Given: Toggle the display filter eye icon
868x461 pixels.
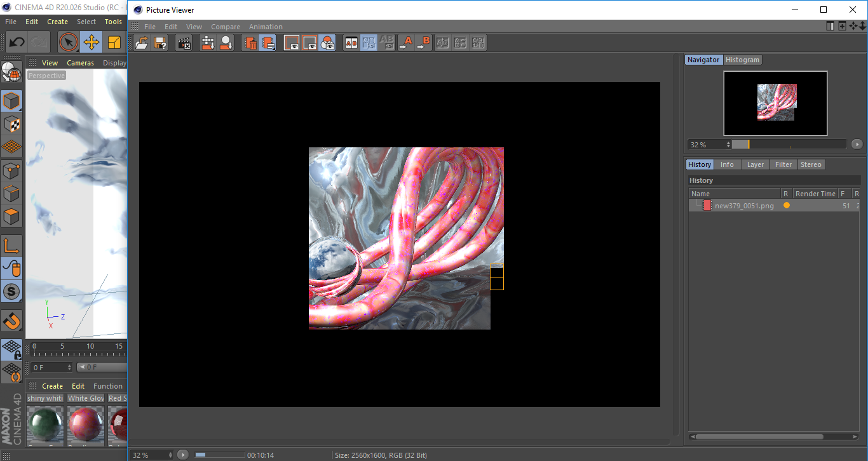Looking at the screenshot, I should 292,43.
